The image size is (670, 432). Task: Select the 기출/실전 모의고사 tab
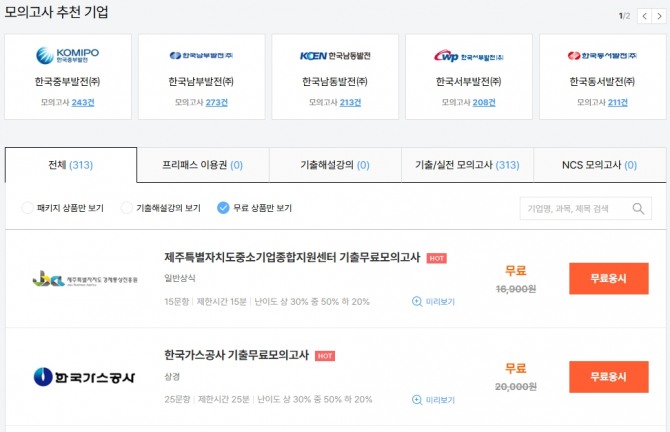point(466,165)
